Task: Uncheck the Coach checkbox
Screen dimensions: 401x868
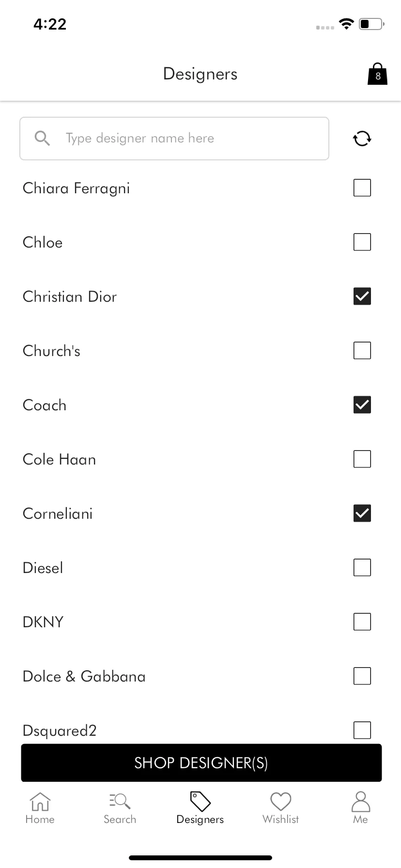Action: (x=362, y=404)
